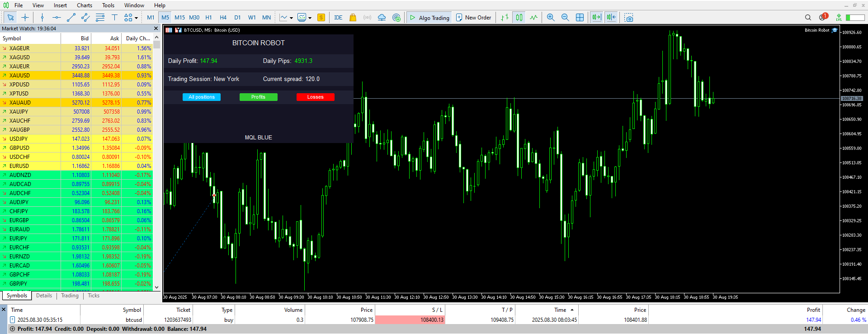
Task: Click the red Losses button
Action: 316,97
